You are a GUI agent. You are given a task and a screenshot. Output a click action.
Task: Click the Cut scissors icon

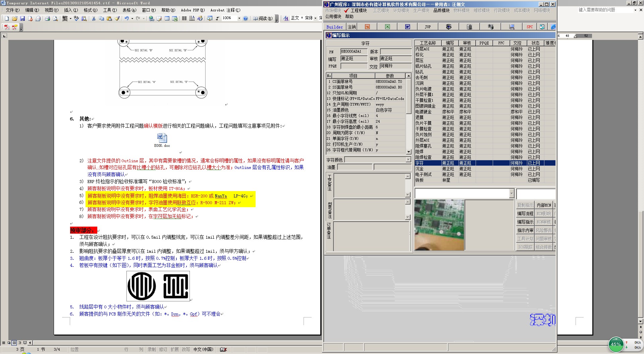point(94,18)
